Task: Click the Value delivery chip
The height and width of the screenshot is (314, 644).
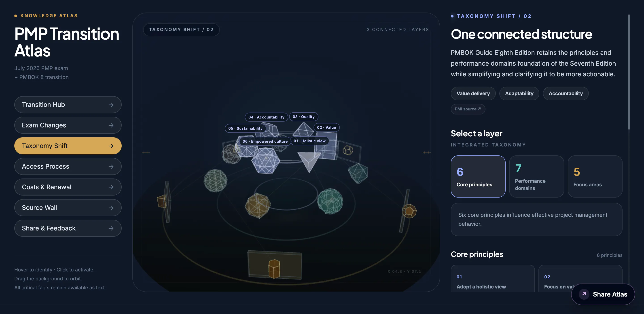Action: (473, 93)
